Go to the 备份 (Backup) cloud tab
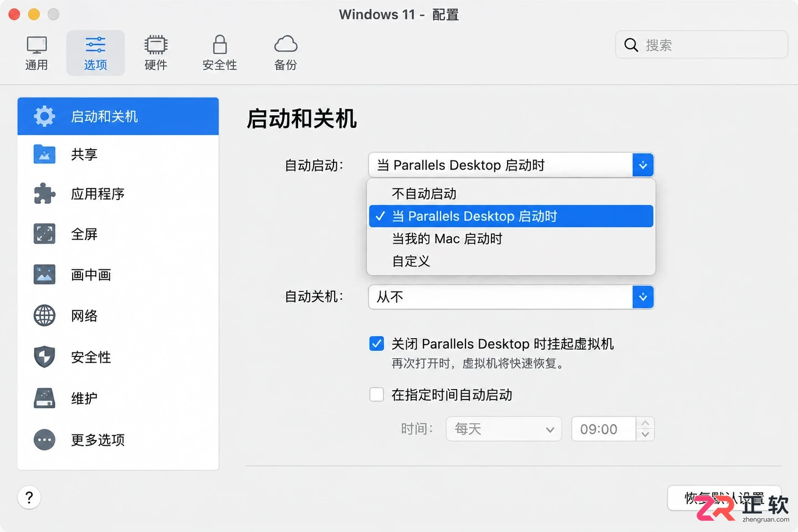798x532 pixels. (285, 53)
